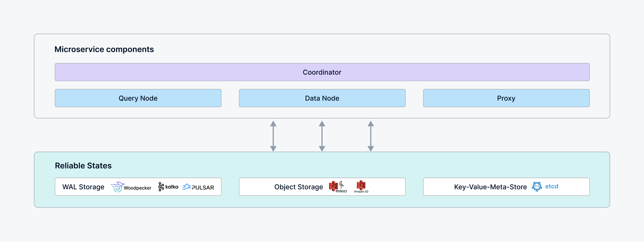The width and height of the screenshot is (644, 242).
Task: Click the Microservice components heading
Action: click(x=104, y=49)
